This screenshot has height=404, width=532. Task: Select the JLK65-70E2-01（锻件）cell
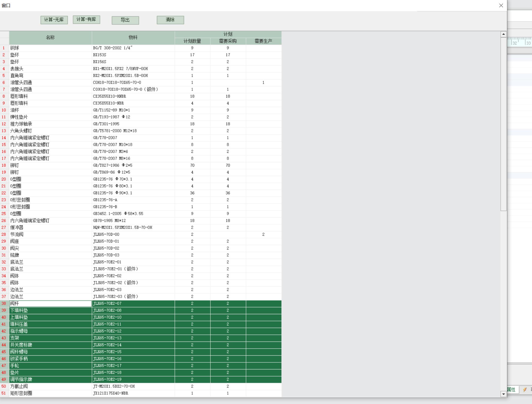click(x=133, y=269)
